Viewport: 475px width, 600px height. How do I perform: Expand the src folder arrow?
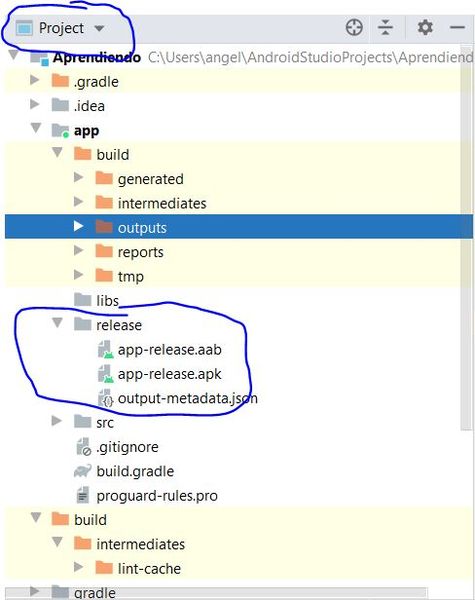click(x=57, y=421)
